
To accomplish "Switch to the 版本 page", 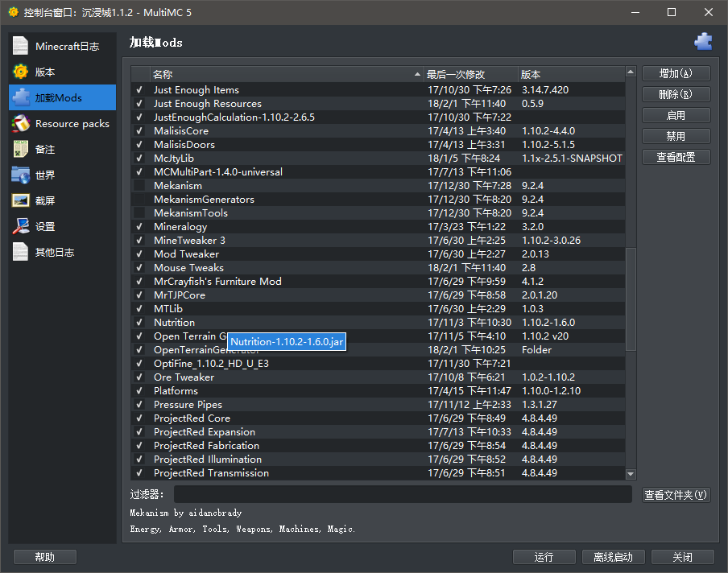I will pos(62,72).
